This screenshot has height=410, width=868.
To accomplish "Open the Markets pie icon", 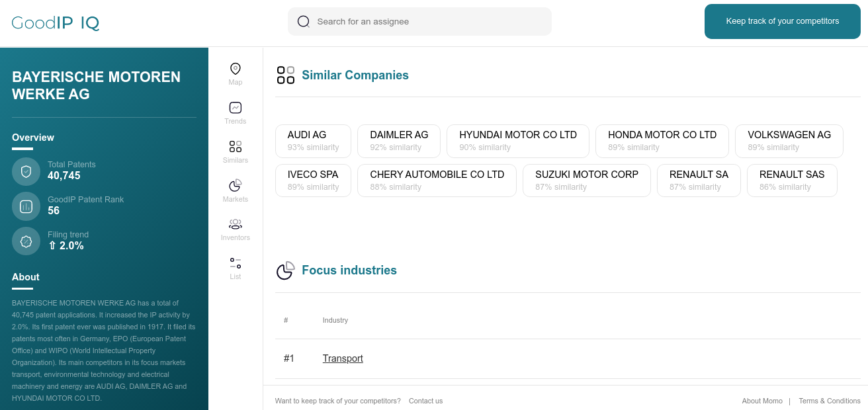I will tap(235, 185).
